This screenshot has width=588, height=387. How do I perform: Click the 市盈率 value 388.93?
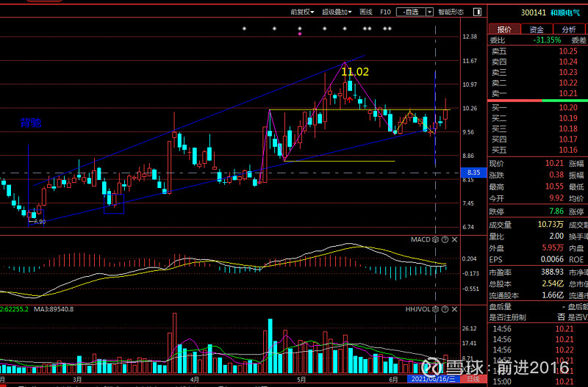(x=553, y=272)
